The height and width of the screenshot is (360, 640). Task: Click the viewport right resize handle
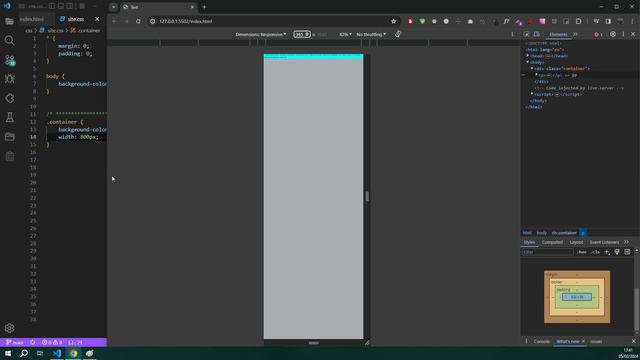pyautogui.click(x=367, y=196)
